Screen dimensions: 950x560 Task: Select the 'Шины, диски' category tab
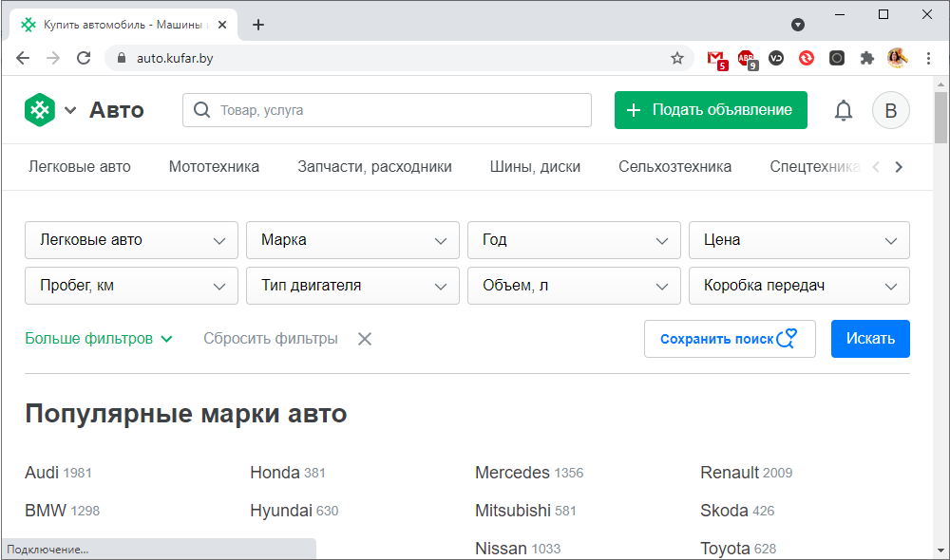tap(535, 167)
